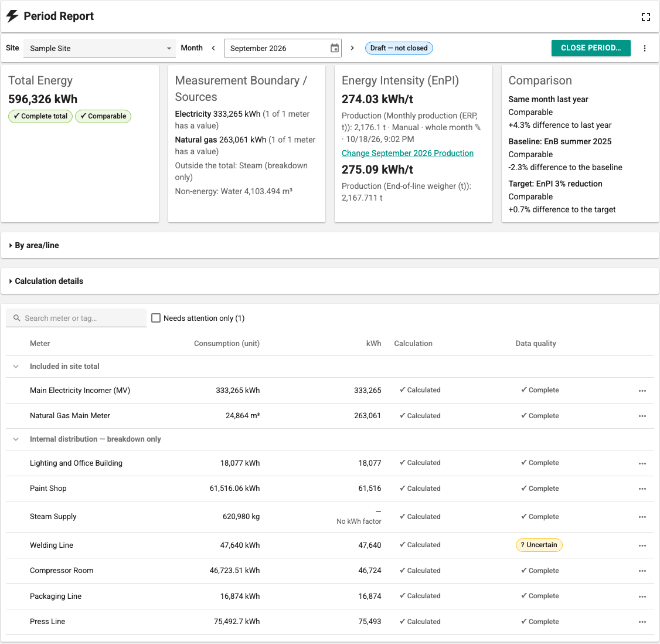Image resolution: width=660 pixels, height=644 pixels.
Task: Open the vertical three-dot overflow menu
Action: (x=644, y=48)
